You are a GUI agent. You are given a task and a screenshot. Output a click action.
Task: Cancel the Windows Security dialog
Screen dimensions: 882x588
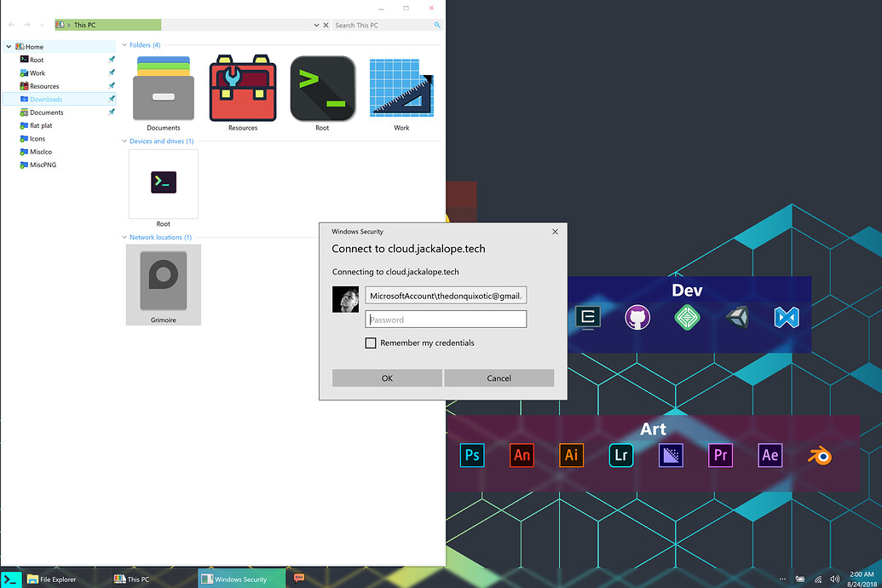tap(499, 378)
